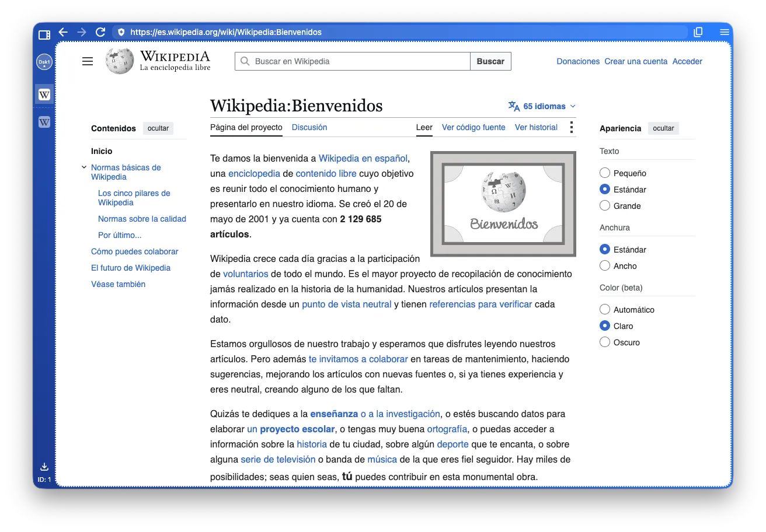Hide the Contenidos sidebar with ocultar
766x532 pixels.
[158, 128]
